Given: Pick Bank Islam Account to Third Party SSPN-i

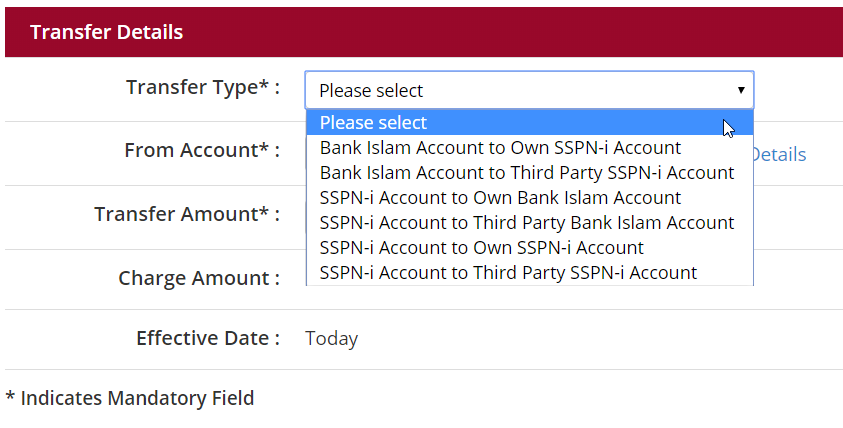Looking at the screenshot, I should (527, 173).
